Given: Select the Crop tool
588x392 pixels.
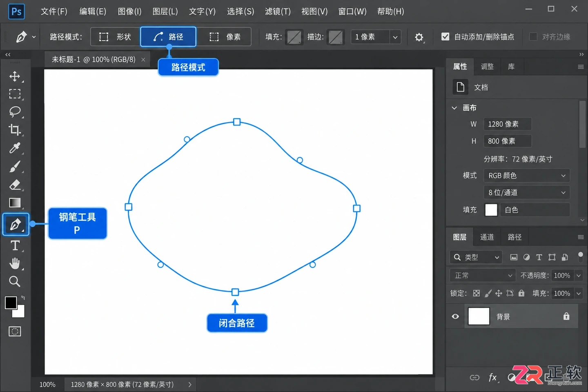Looking at the screenshot, I should click(x=15, y=129).
